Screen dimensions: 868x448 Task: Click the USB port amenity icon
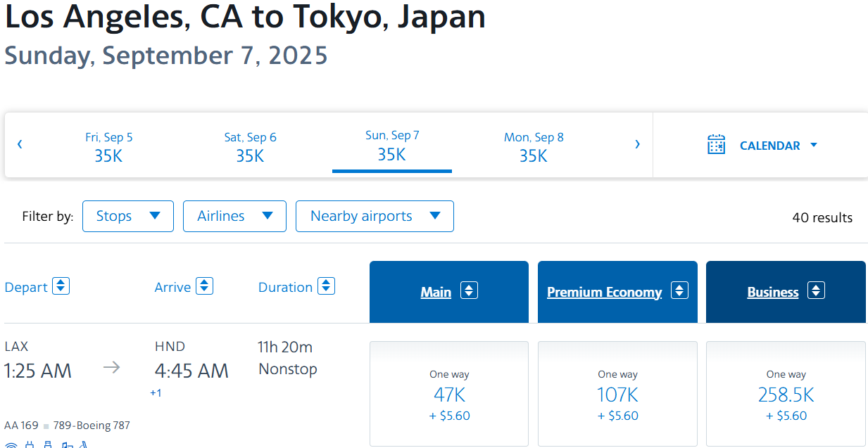[49, 444]
